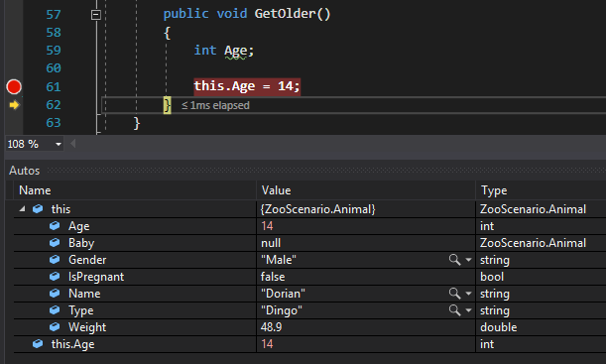Click the field icon beside Weight

point(55,327)
